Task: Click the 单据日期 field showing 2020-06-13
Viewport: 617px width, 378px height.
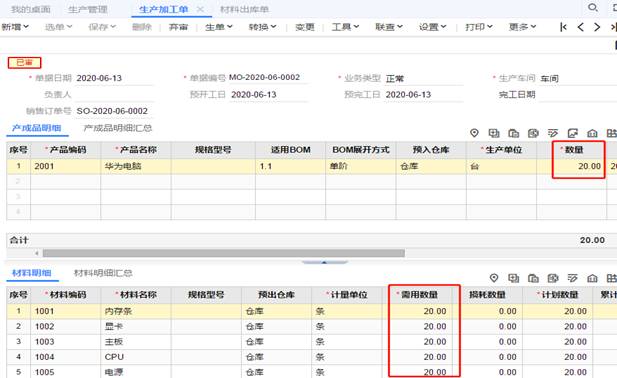Action: click(x=115, y=78)
